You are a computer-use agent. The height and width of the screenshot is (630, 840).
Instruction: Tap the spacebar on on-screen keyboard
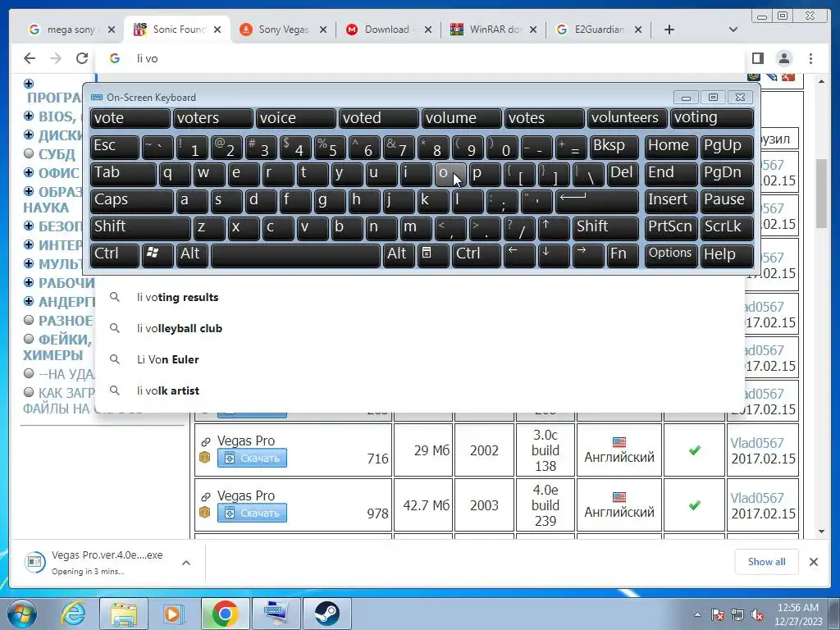point(295,254)
